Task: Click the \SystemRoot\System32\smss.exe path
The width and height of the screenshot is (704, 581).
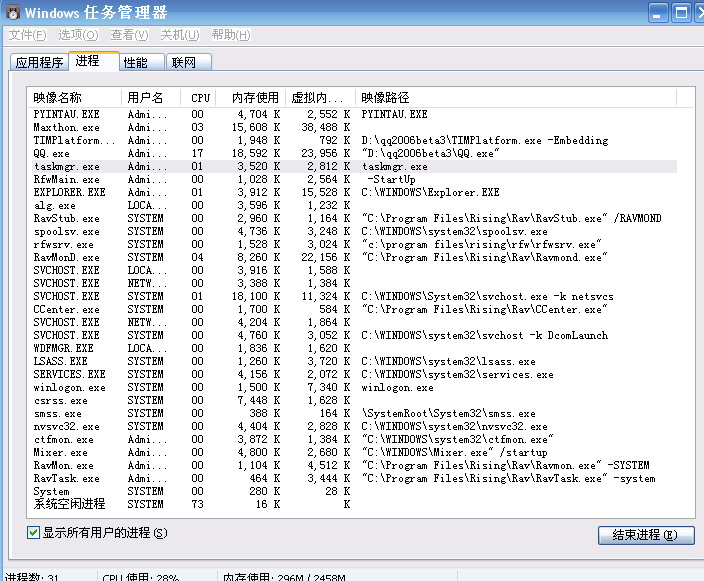Action: pos(449,414)
